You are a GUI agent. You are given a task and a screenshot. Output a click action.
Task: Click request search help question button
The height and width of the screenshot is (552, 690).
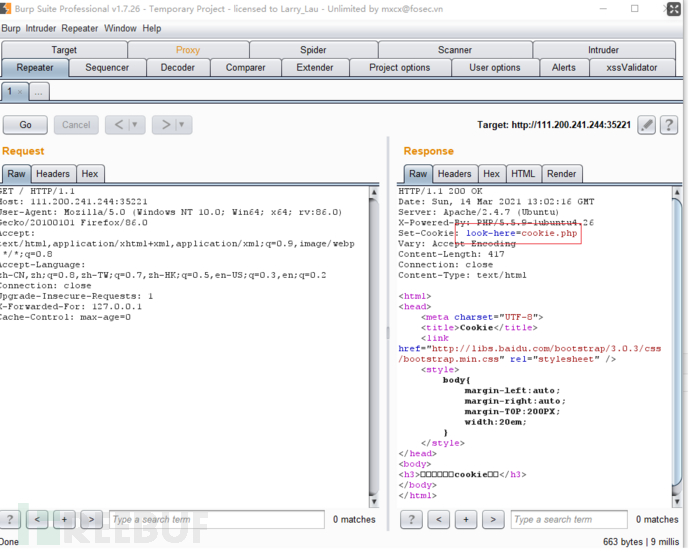coord(10,519)
